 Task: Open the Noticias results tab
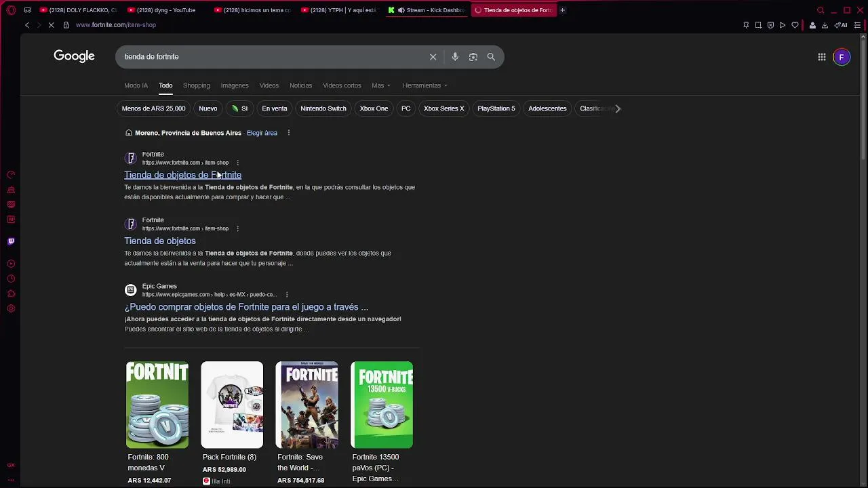click(x=301, y=85)
